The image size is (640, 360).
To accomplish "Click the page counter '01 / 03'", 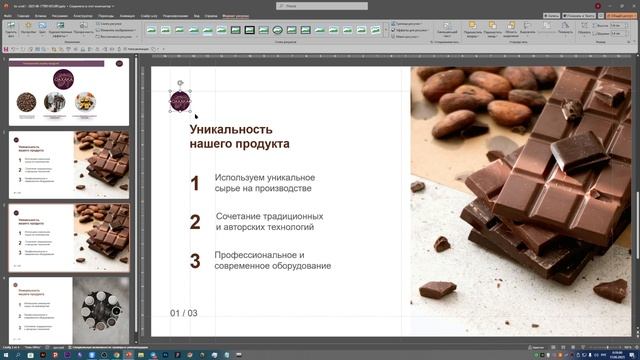I will [184, 313].
